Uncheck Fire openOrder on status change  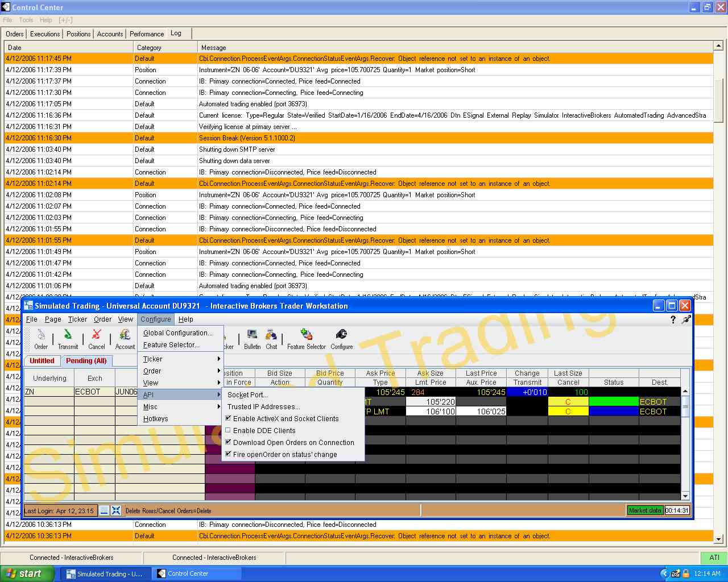pos(228,454)
